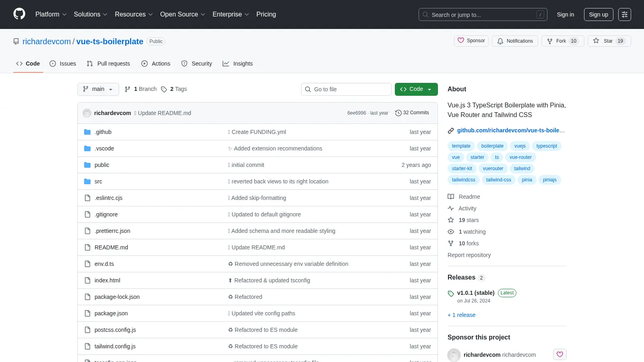644x362 pixels.
Task: Open the tailwind.config.js file
Action: [115, 346]
